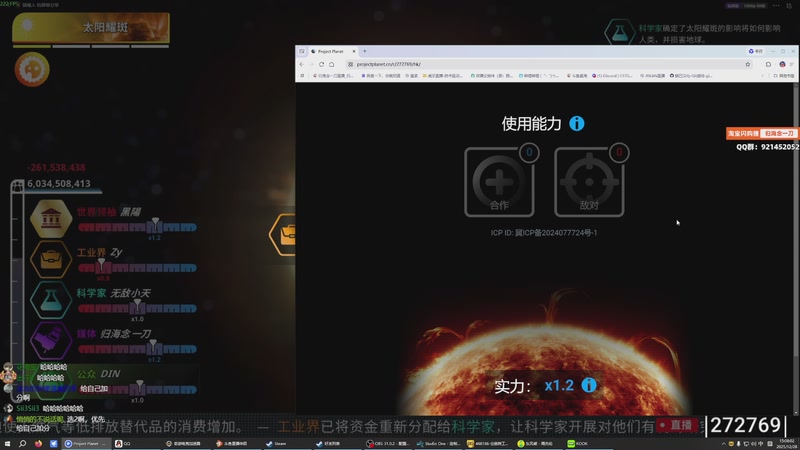Open the browser home page
This screenshot has width=800, height=450.
[x=332, y=64]
